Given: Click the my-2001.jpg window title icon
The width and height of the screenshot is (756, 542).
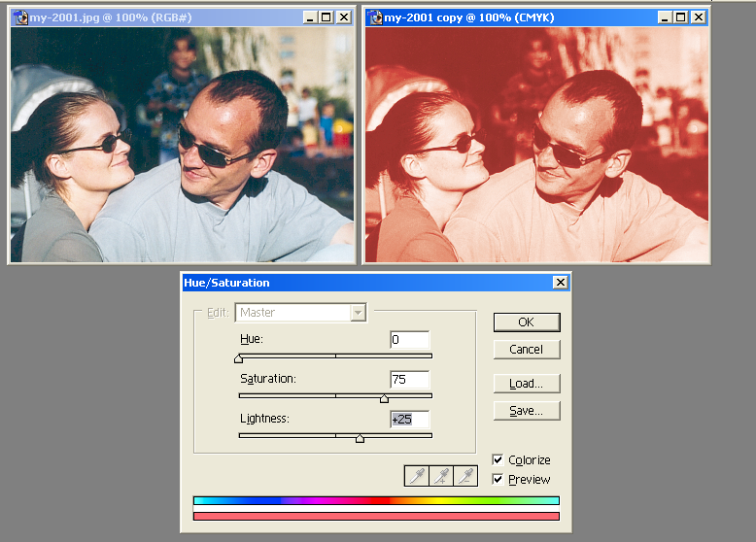Looking at the screenshot, I should tap(20, 17).
